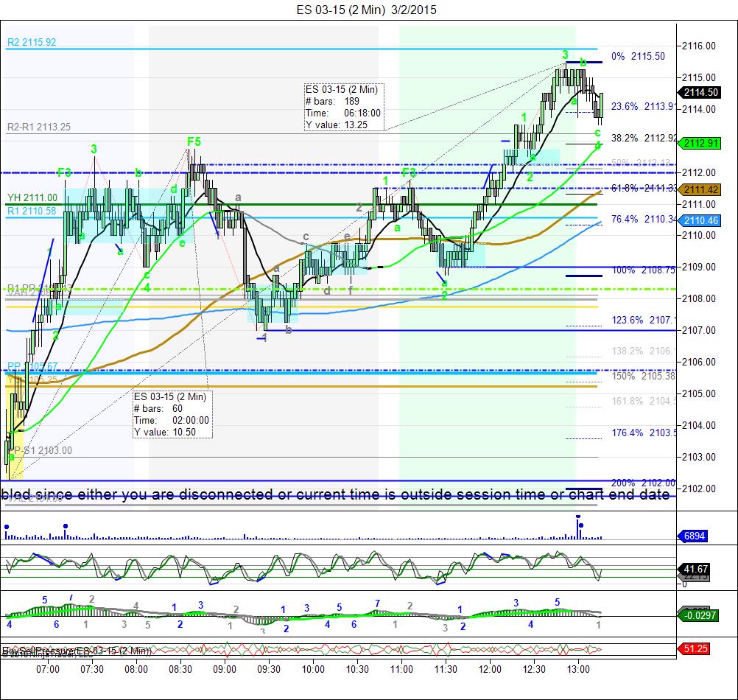Click the 2106.00 price axis label

click(699, 362)
